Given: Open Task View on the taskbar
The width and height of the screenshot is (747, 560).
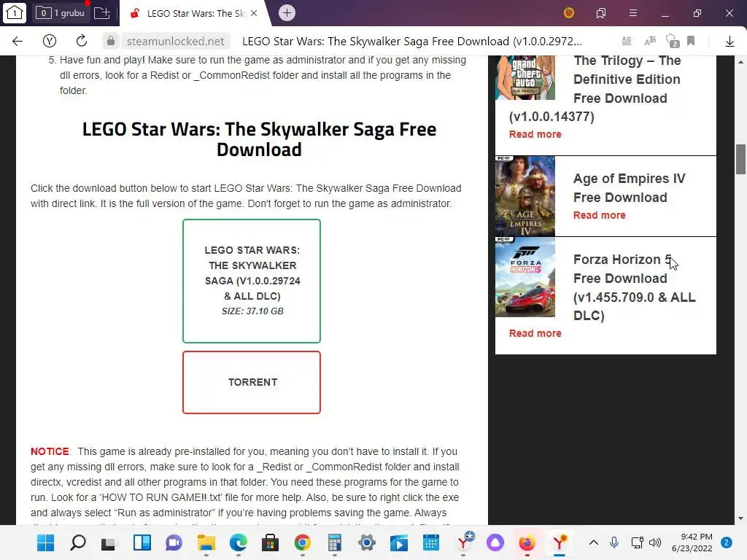Looking at the screenshot, I should (110, 542).
